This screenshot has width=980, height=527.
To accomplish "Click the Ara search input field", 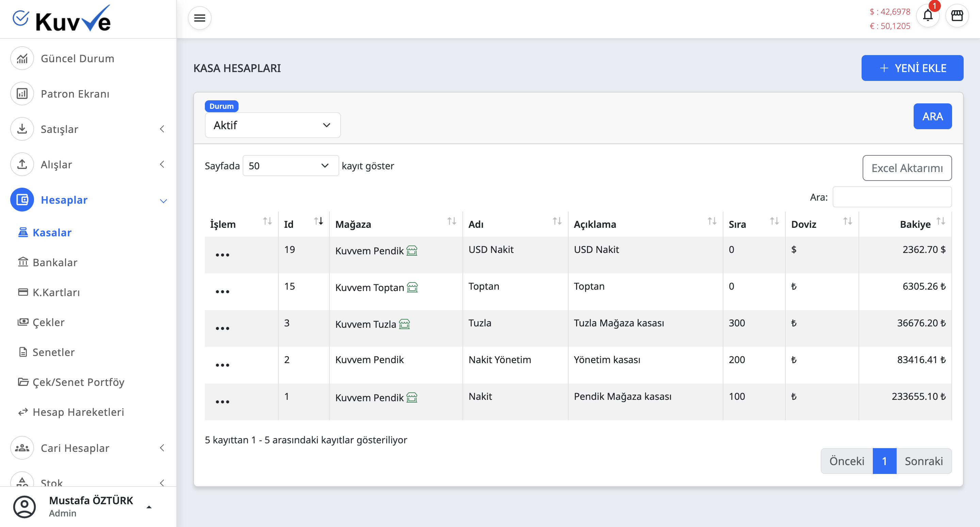I will tap(892, 197).
